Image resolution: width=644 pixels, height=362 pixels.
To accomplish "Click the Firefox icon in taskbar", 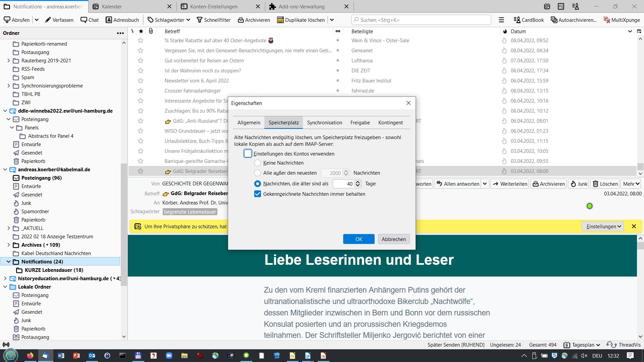I will pyautogui.click(x=30, y=356).
